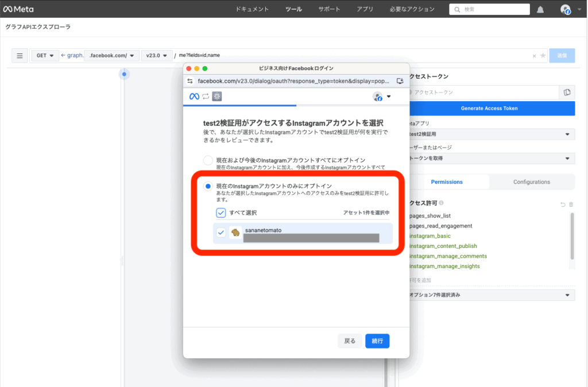Image resolution: width=588 pixels, height=387 pixels.
Task: Click the Meta infinity icon in login dialog
Action: coord(194,96)
